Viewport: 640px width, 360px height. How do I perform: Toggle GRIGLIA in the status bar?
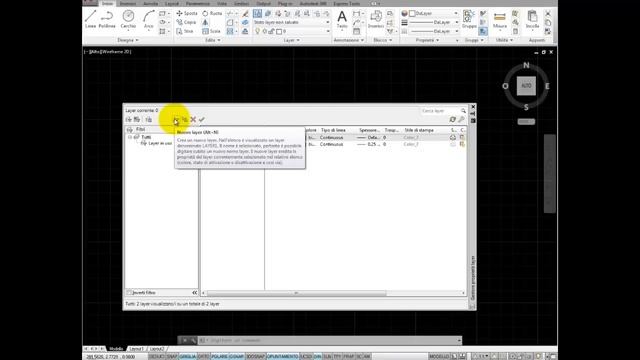click(188, 357)
